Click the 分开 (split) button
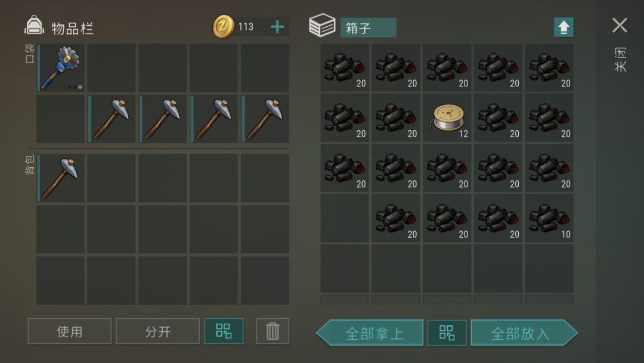The height and width of the screenshot is (363, 644). coord(157,331)
